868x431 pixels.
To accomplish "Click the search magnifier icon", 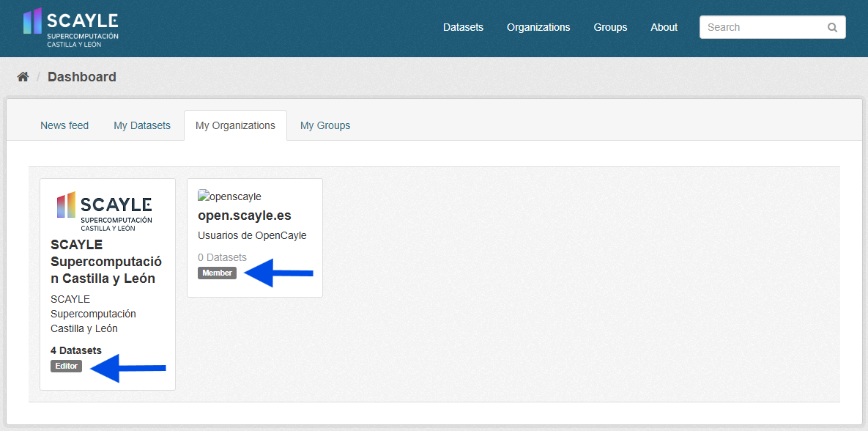I will pyautogui.click(x=832, y=27).
